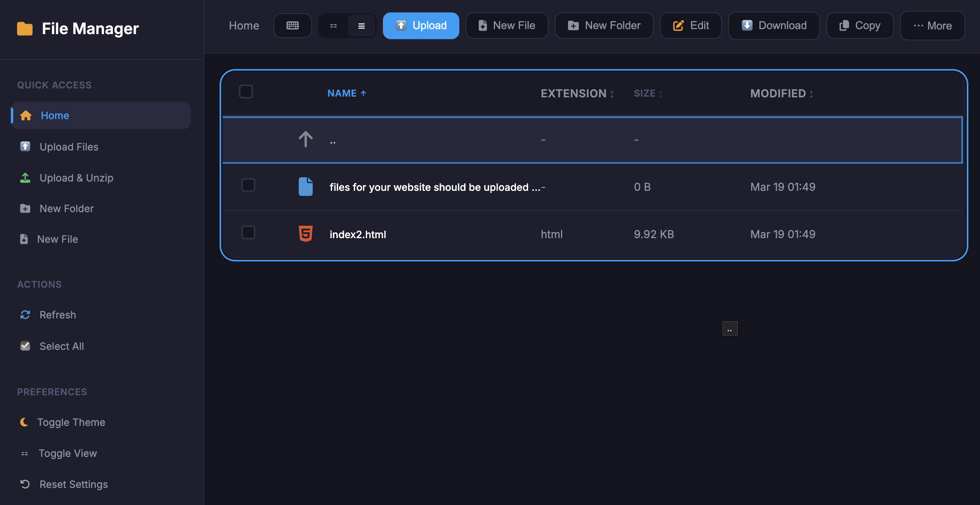The width and height of the screenshot is (980, 505).
Task: Choose Reset Settings in Preferences
Action: (73, 484)
